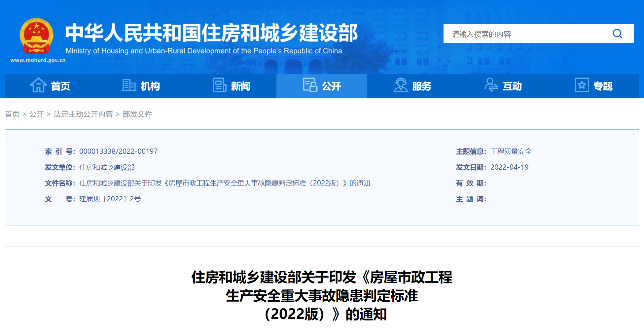Click the 索引号 label
The width and height of the screenshot is (644, 335).
[60, 151]
